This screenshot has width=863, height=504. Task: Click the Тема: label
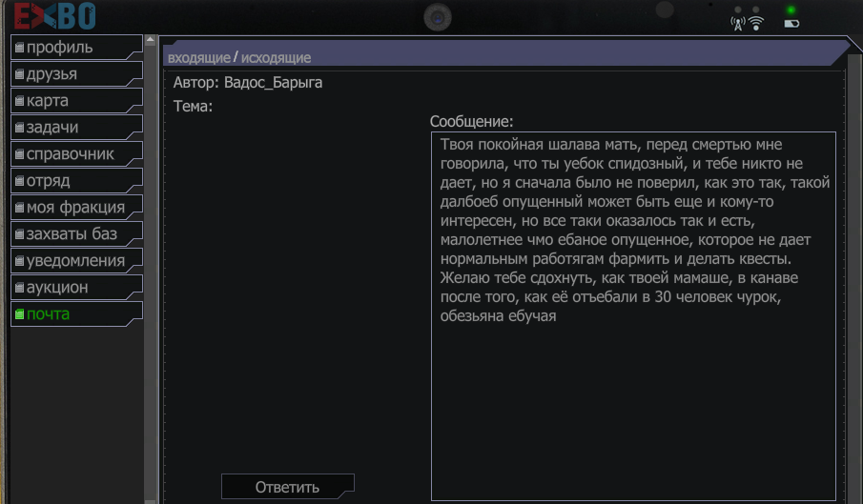point(193,106)
